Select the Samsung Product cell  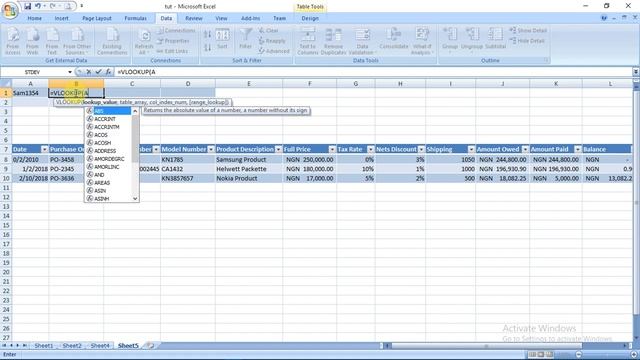tap(249, 160)
